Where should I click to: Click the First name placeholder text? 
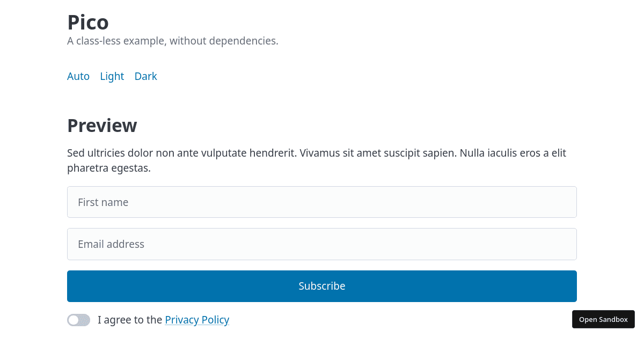(x=103, y=202)
